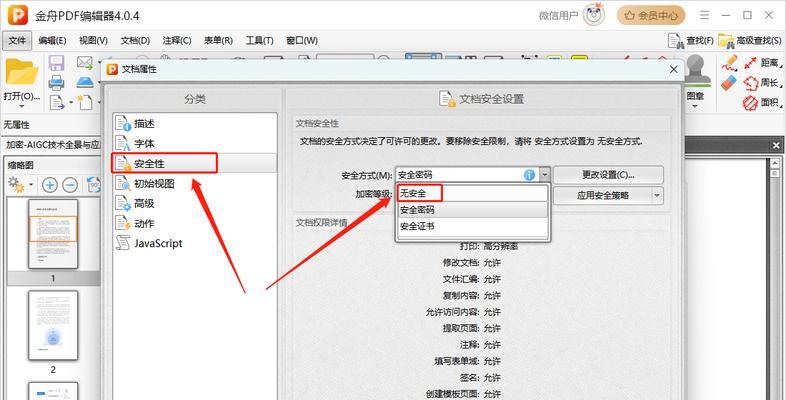Select the eraser tool icon
This screenshot has height=400, width=786.
click(x=729, y=83)
